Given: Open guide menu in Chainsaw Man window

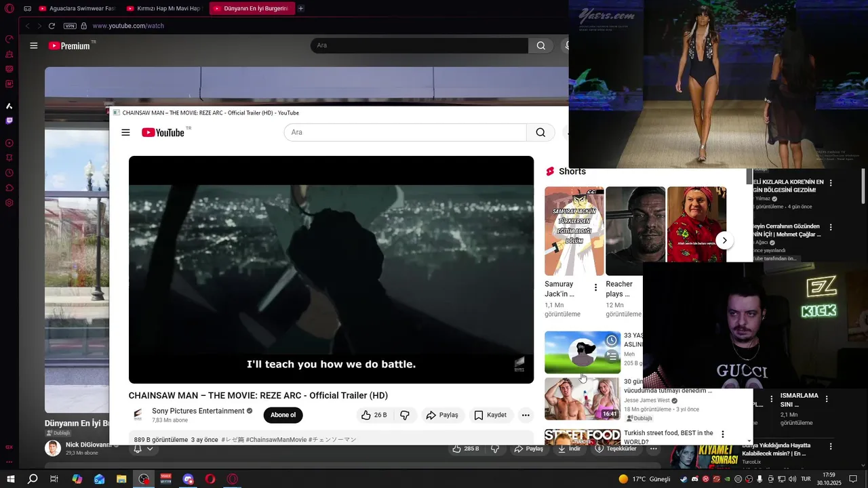Looking at the screenshot, I should coord(125,132).
